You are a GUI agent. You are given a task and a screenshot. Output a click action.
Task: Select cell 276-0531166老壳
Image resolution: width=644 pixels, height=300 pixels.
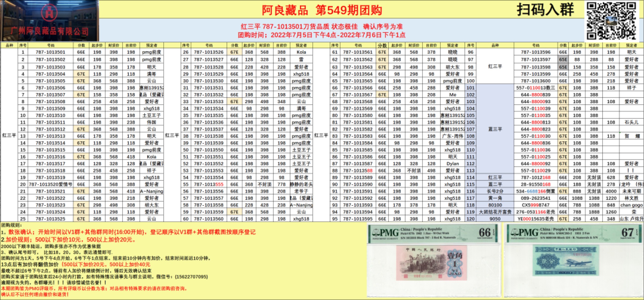pos(535,212)
